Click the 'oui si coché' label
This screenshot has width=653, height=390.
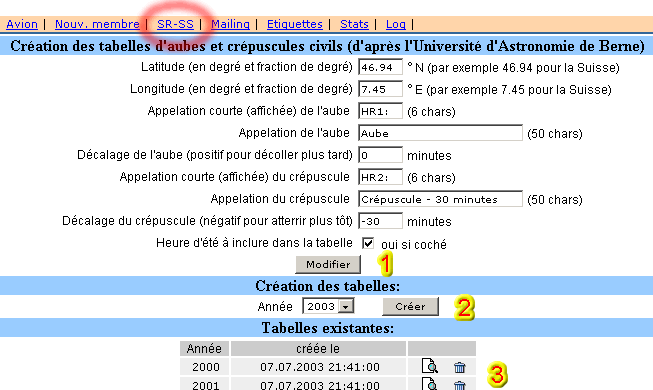click(x=414, y=244)
